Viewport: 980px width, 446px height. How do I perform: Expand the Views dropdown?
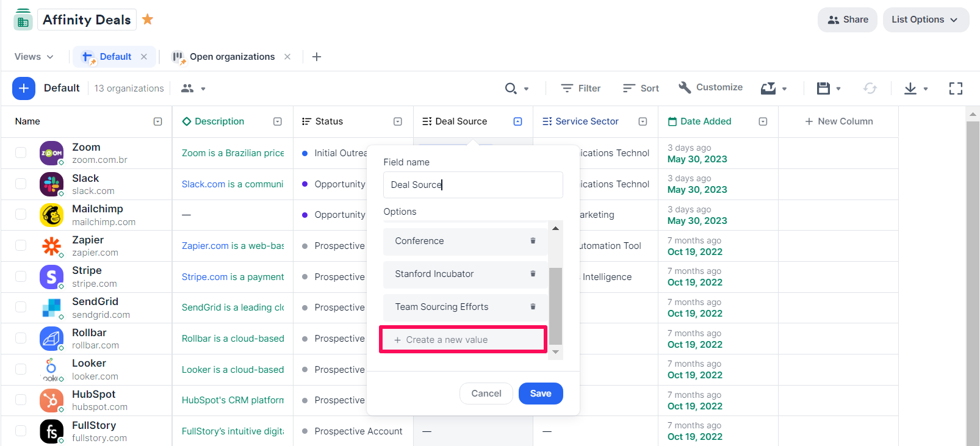point(34,57)
